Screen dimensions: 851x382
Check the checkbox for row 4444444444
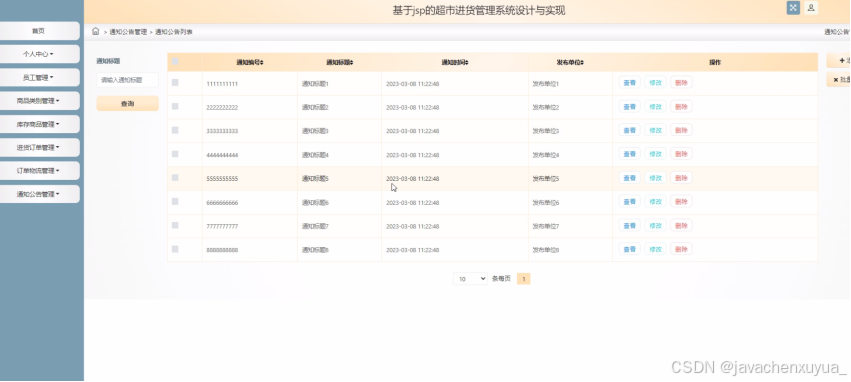click(x=175, y=154)
